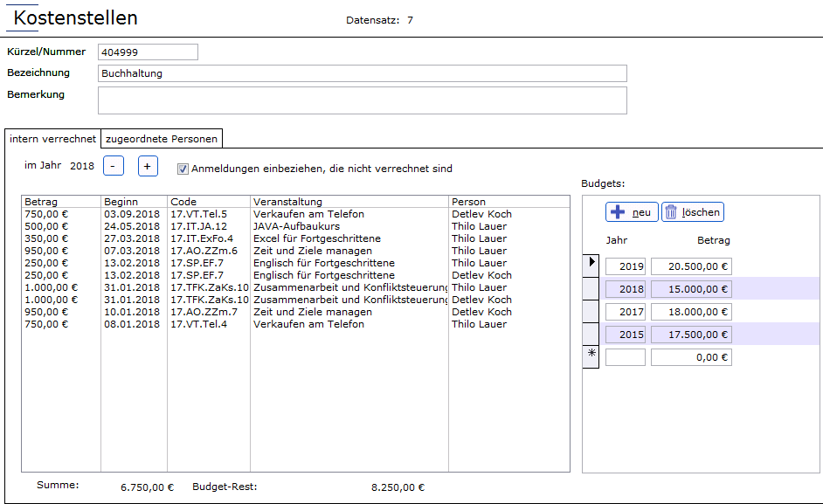Viewport: 823px width, 504px height.
Task: Click the 15.000,00 € budget amount field
Action: click(691, 289)
